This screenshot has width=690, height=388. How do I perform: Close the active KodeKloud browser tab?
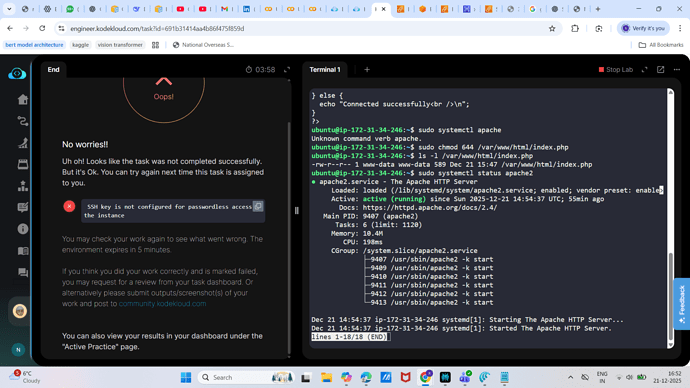(x=383, y=9)
